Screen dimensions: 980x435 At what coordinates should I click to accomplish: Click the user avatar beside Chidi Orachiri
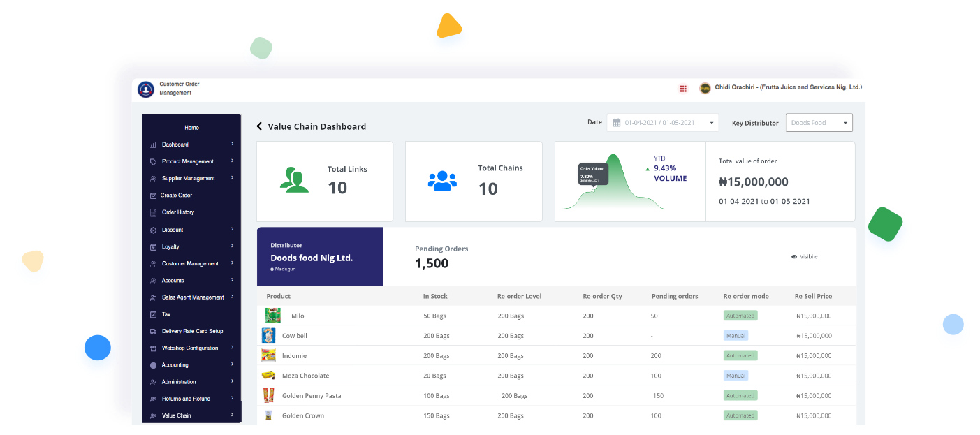705,88
